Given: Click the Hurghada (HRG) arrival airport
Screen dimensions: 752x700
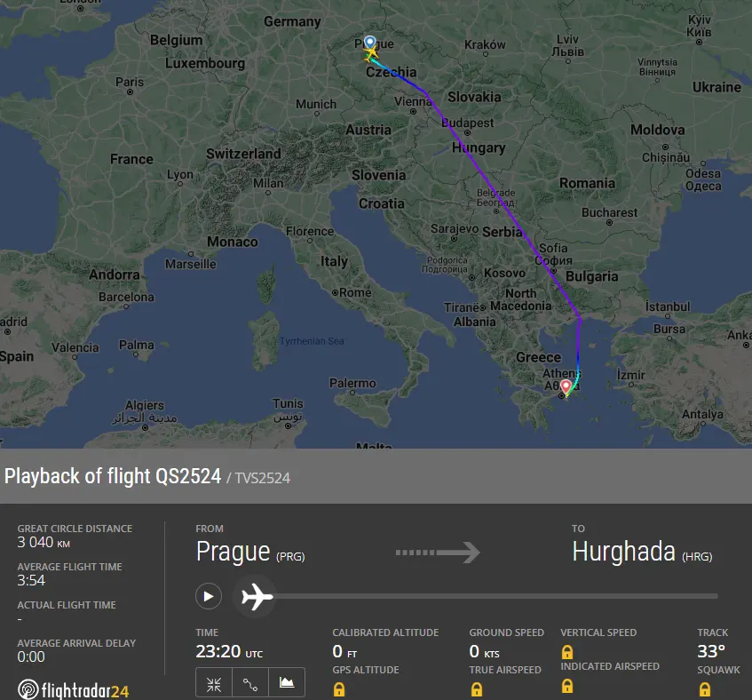Looking at the screenshot, I should pos(642,552).
